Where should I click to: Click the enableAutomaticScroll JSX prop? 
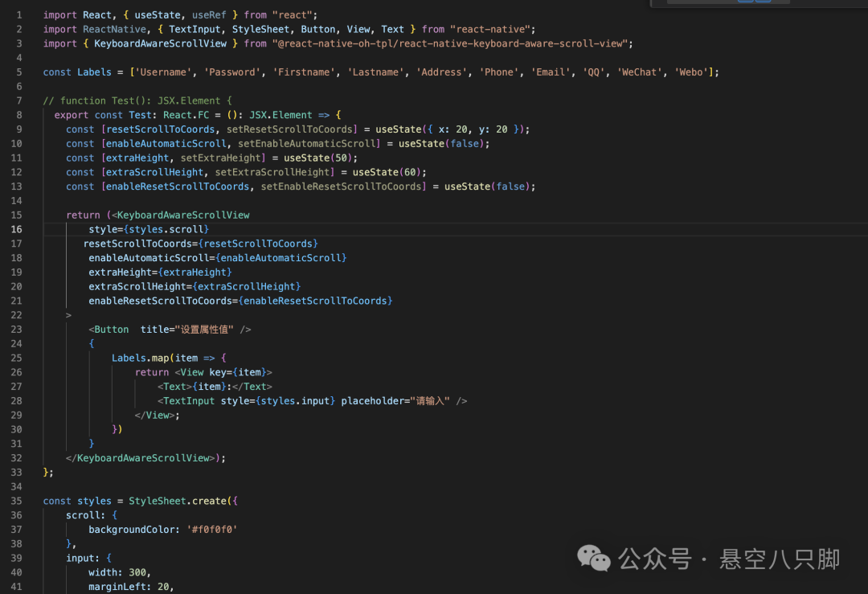click(x=218, y=258)
